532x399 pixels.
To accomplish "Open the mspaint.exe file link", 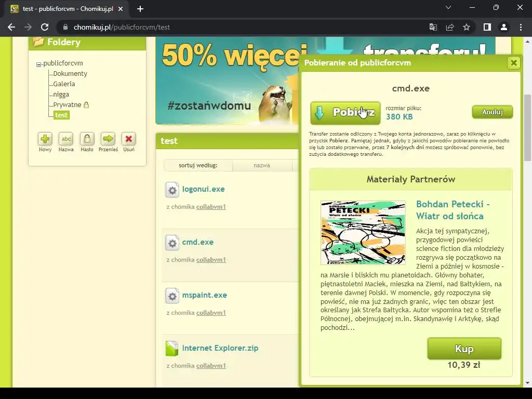I will point(205,295).
